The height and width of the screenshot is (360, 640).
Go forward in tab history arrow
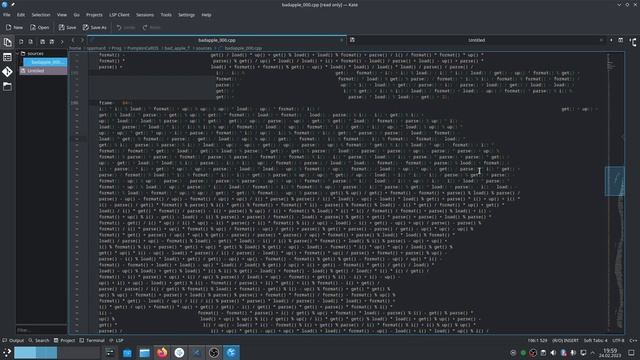click(x=82, y=40)
